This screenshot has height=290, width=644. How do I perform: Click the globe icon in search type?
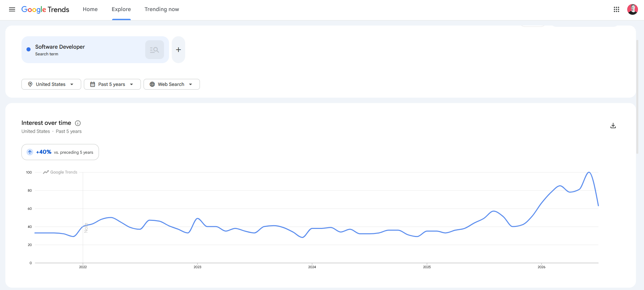(152, 84)
